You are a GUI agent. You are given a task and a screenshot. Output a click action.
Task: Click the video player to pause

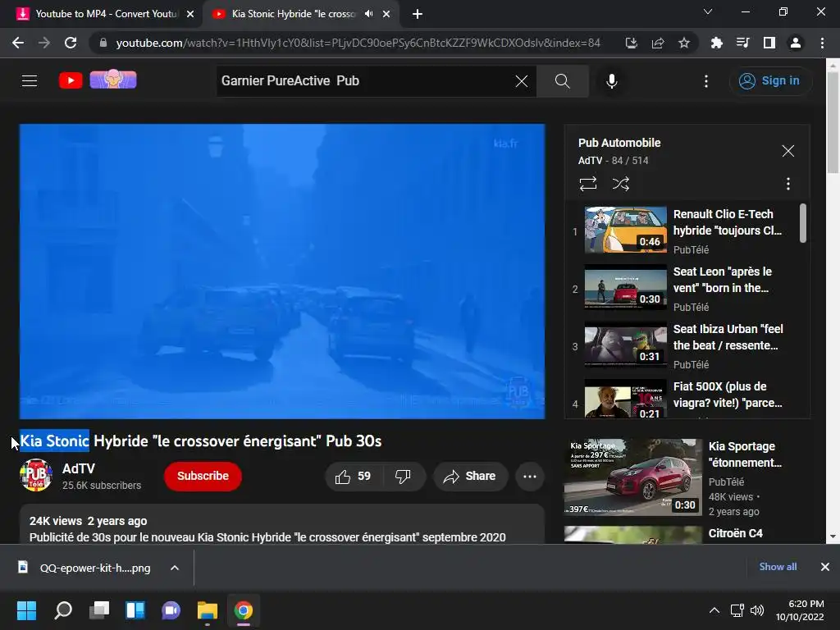282,271
